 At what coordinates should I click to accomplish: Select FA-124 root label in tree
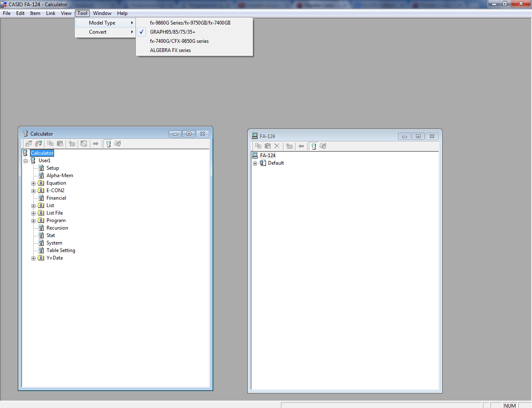coord(268,156)
